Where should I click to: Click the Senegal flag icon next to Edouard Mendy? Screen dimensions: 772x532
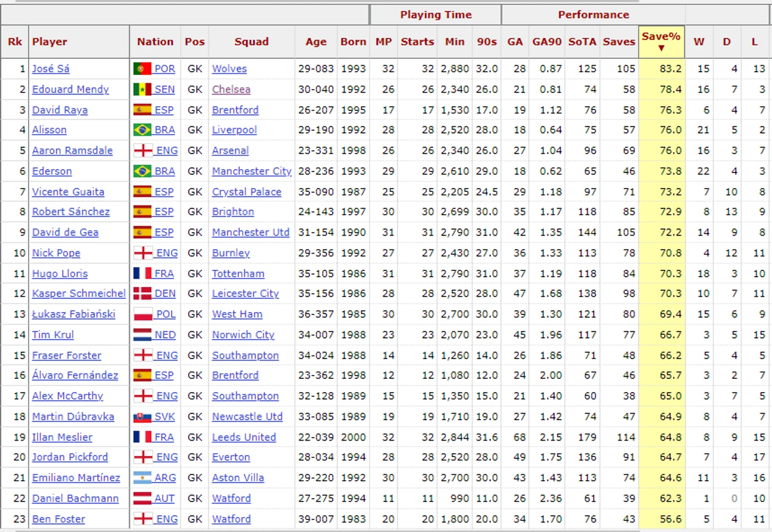[x=142, y=89]
